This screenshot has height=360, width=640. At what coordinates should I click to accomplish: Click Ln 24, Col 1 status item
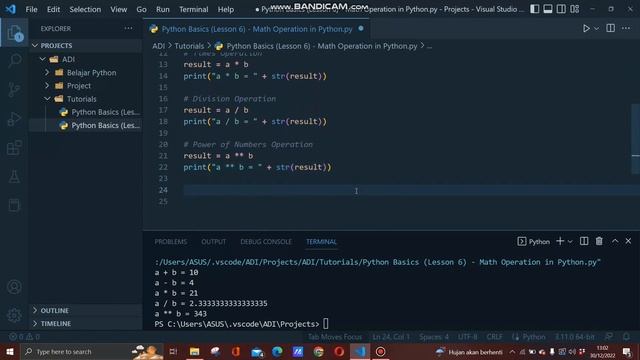[391, 337]
